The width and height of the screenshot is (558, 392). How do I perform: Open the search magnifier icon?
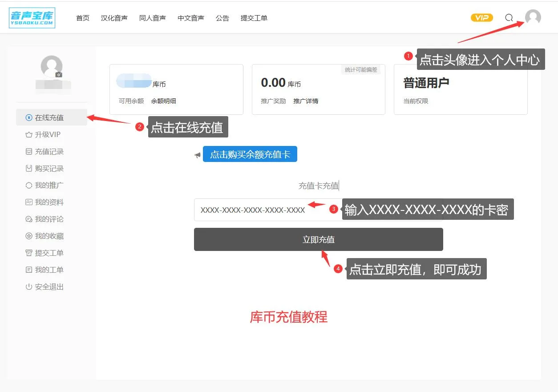click(x=509, y=18)
